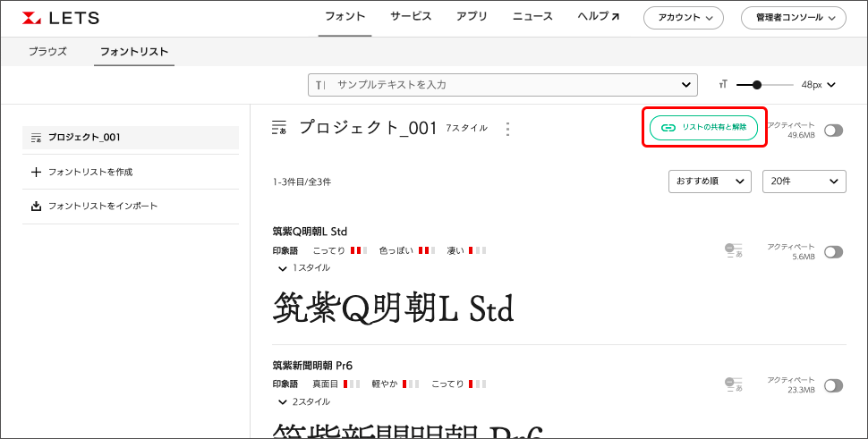Open the サービス menu item
Image resolution: width=868 pixels, height=439 pixels.
click(411, 17)
